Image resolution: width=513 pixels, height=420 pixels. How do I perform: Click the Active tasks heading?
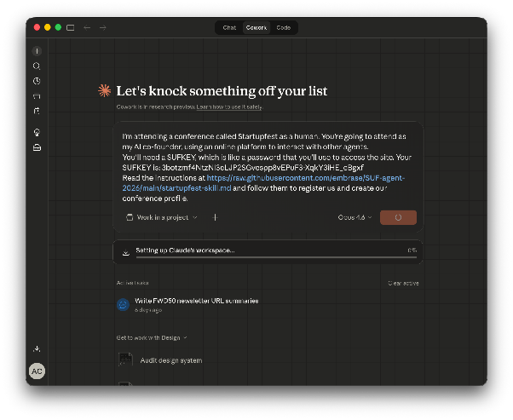click(132, 283)
